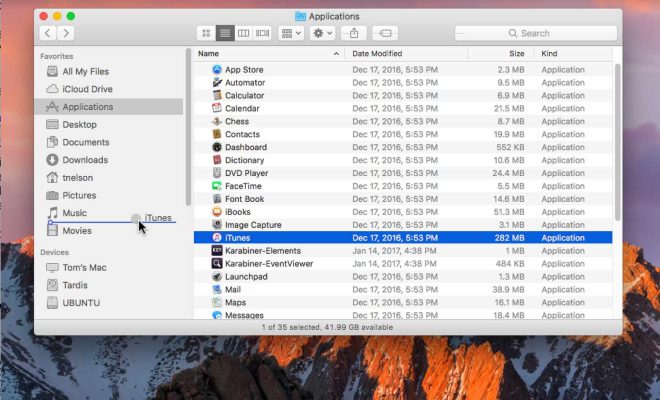Viewport: 660px width, 400px height.
Task: Sort by the Kind column header
Action: pos(573,53)
